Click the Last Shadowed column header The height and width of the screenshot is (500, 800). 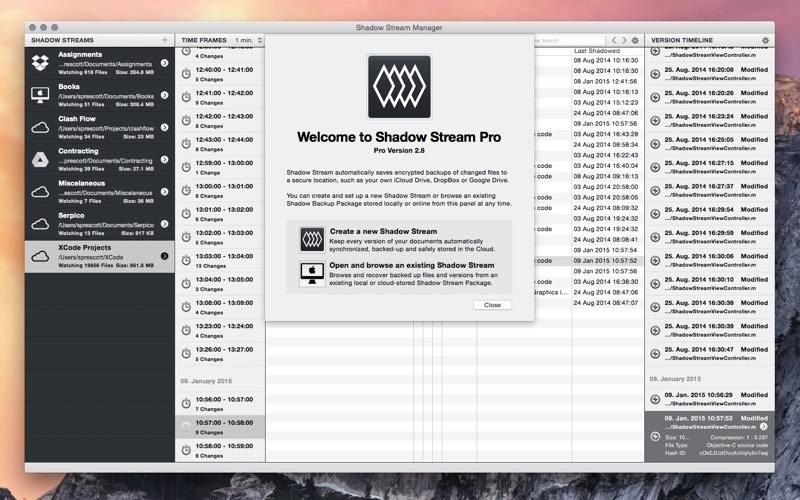click(x=607, y=51)
